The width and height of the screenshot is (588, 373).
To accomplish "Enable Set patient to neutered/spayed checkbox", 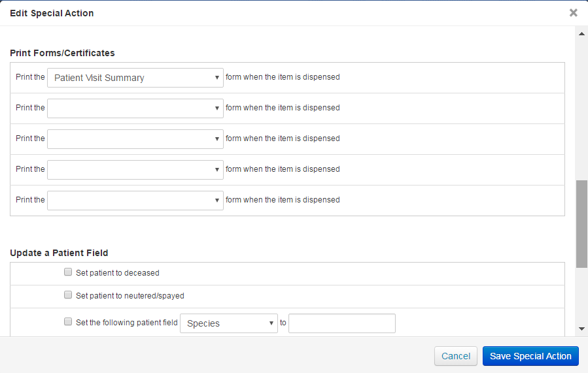I will [68, 295].
